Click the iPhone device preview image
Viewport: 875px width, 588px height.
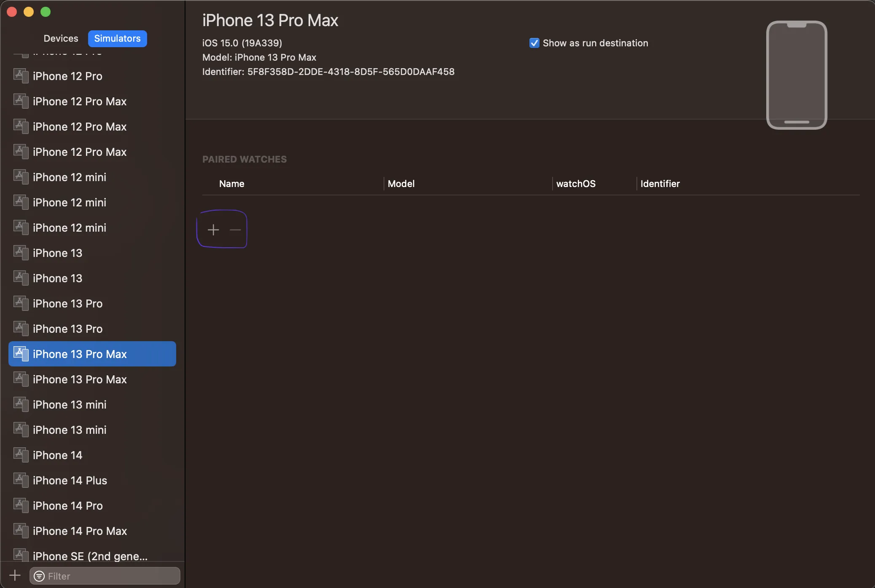click(796, 75)
